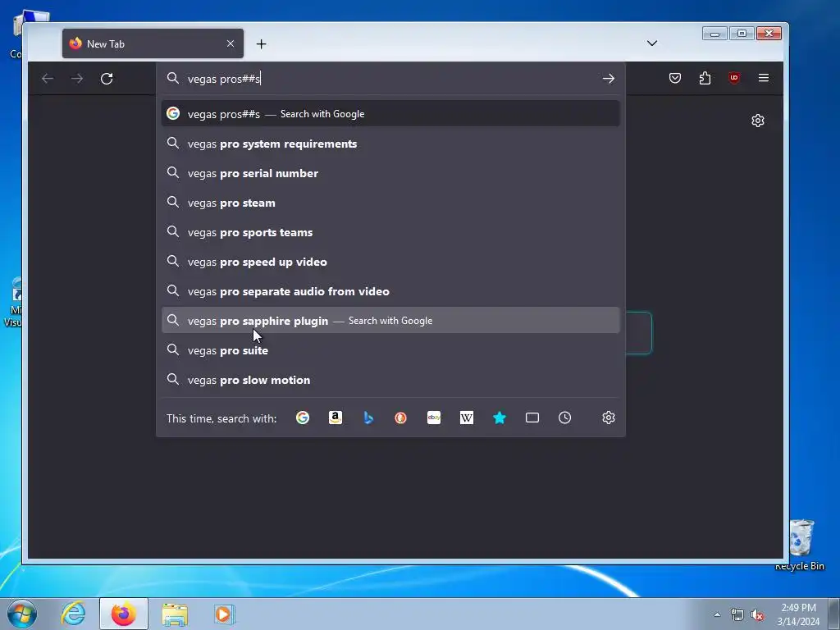
Task: Search this time with Wikipedia icon
Action: point(467,418)
